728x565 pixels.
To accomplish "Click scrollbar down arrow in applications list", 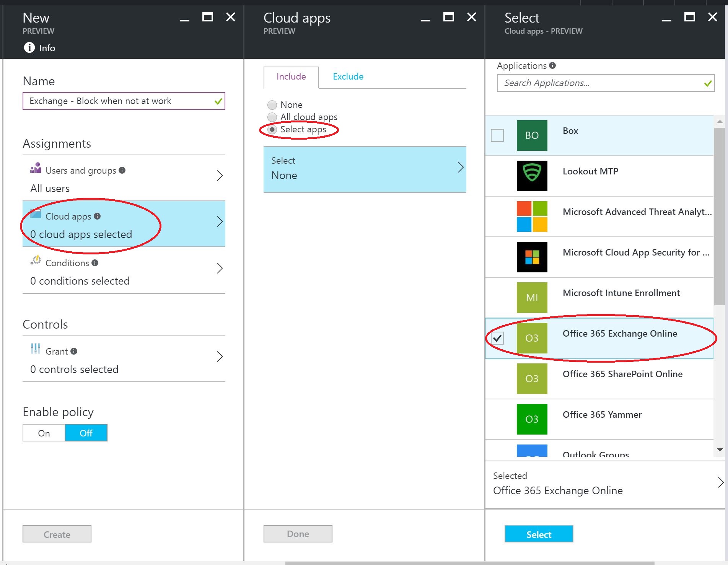I will pyautogui.click(x=720, y=450).
